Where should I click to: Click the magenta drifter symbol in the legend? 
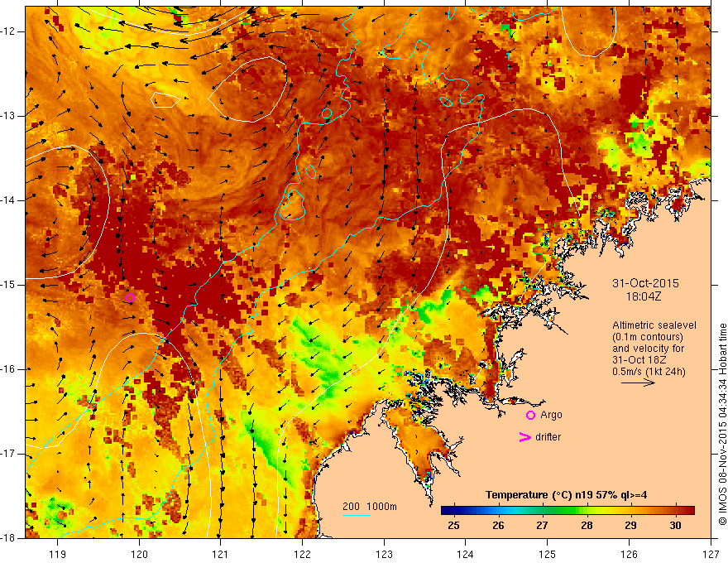(x=524, y=437)
